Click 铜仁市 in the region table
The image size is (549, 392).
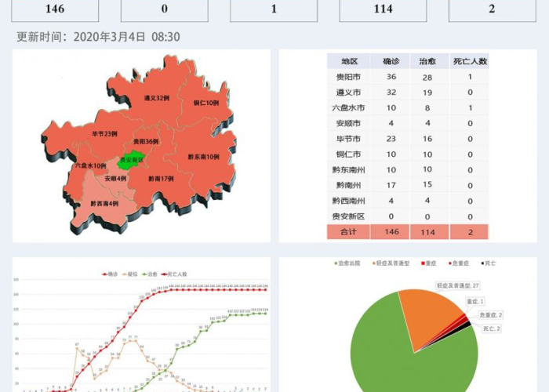tap(348, 154)
